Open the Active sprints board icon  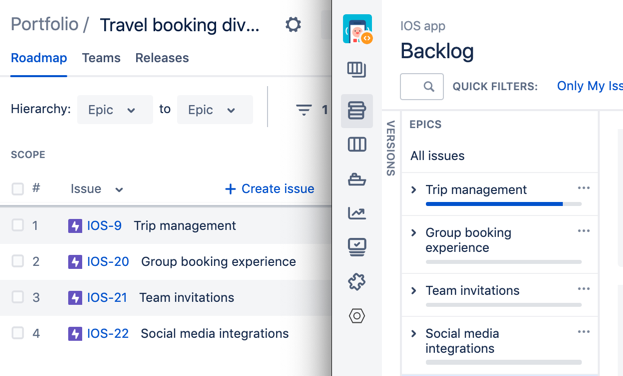click(x=357, y=144)
